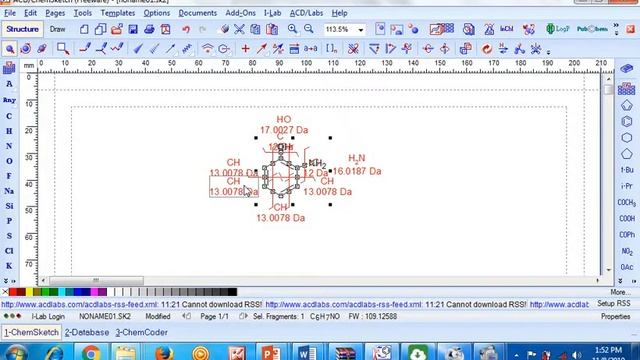Image resolution: width=640 pixels, height=360 pixels.
Task: Click the Generate InChI icon
Action: coord(507,29)
